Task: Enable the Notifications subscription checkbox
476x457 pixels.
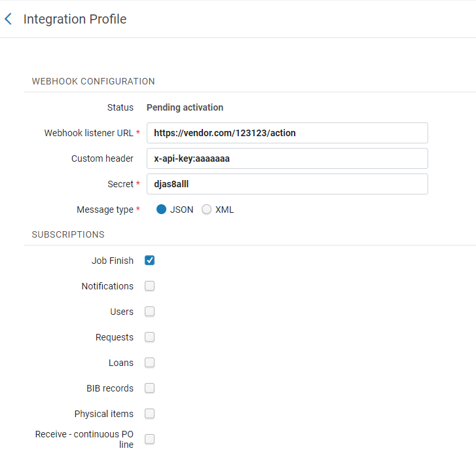Action: [149, 286]
